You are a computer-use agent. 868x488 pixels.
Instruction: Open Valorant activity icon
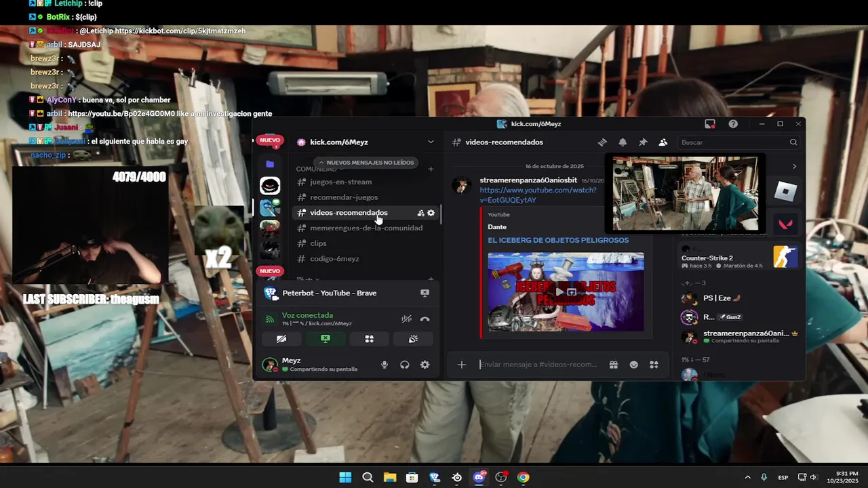pos(785,224)
